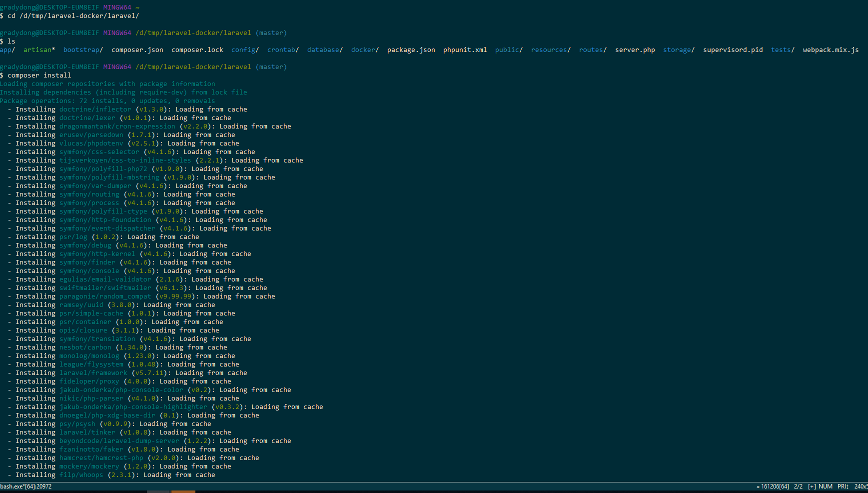Click phpunit.xml in the ls listing

point(465,50)
